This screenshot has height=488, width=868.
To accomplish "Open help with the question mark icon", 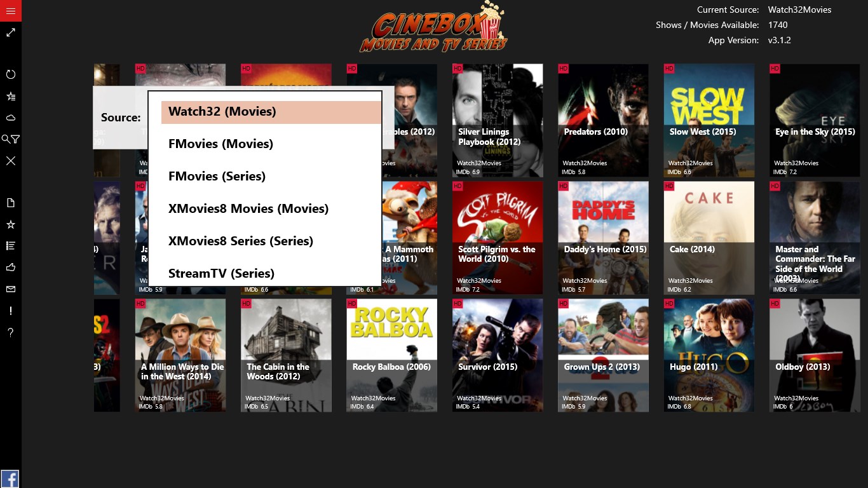I will coord(11,332).
